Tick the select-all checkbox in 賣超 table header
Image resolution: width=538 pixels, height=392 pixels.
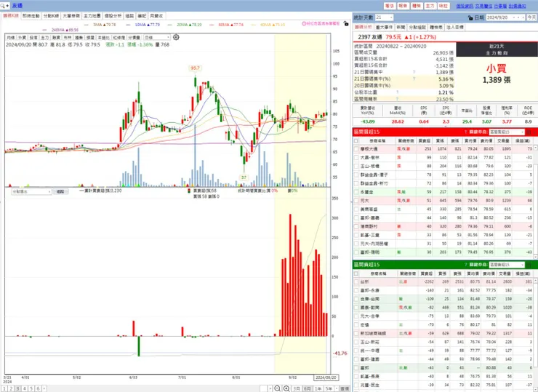pos(356,273)
